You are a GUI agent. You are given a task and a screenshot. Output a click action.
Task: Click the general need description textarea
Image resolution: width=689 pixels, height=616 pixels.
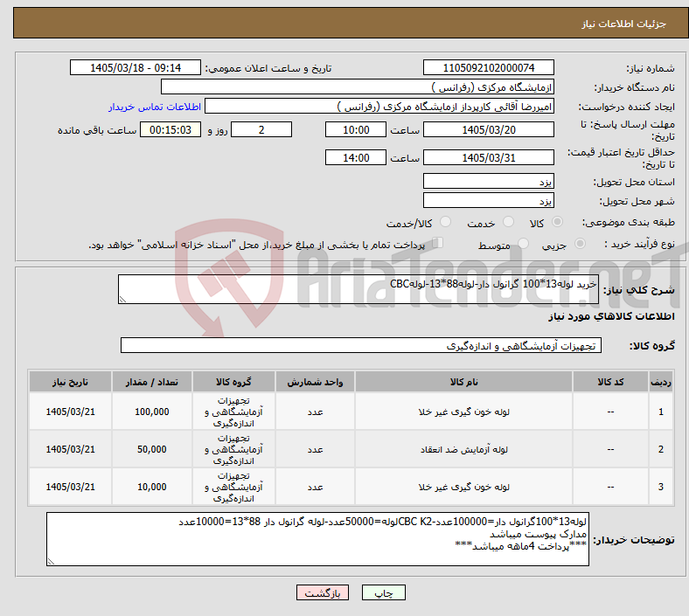(358, 289)
